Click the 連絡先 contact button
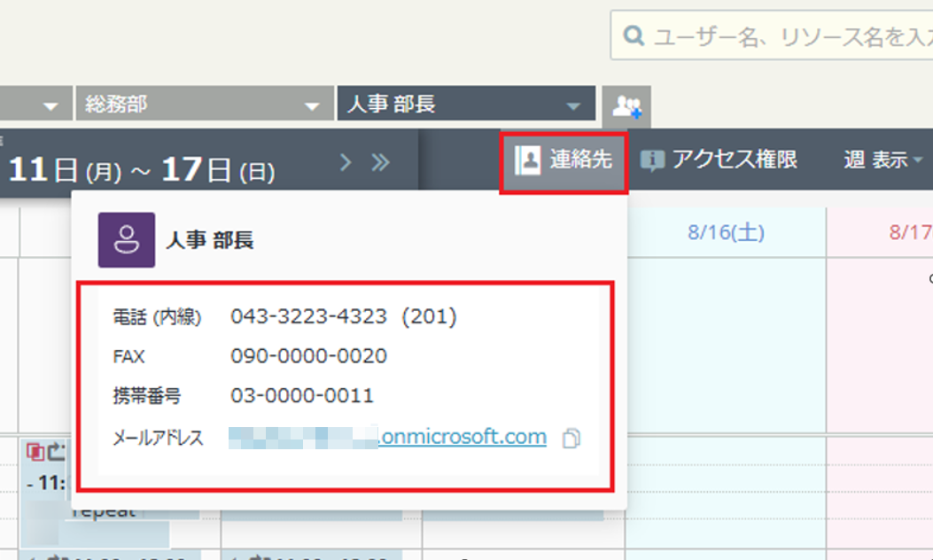Viewport: 933px width, 560px height. [564, 160]
